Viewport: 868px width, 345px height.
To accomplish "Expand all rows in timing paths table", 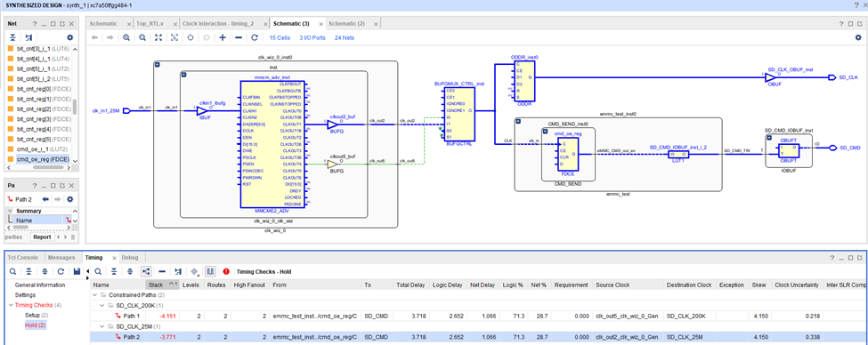I will [x=130, y=271].
